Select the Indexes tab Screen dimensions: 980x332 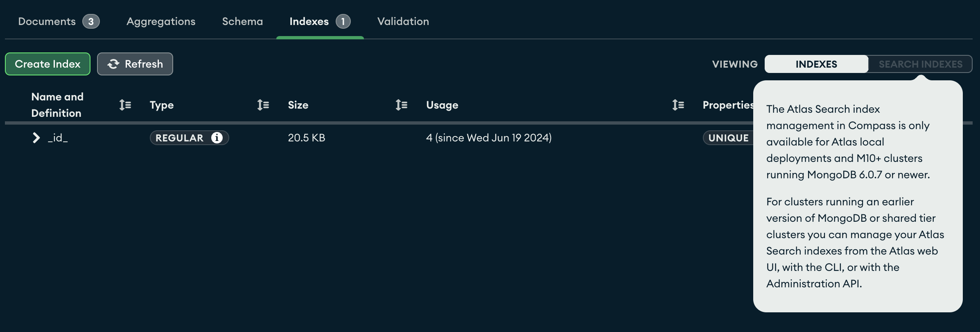pos(309,21)
